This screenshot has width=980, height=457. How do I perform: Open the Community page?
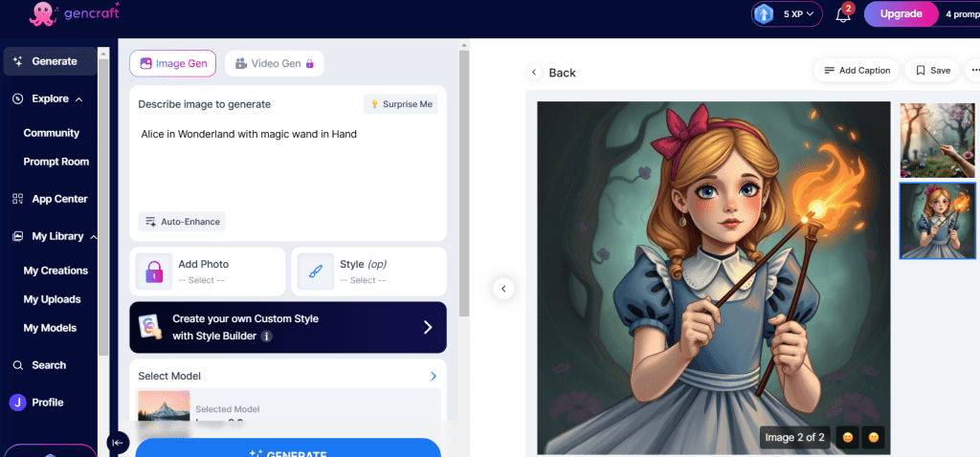[x=52, y=133]
